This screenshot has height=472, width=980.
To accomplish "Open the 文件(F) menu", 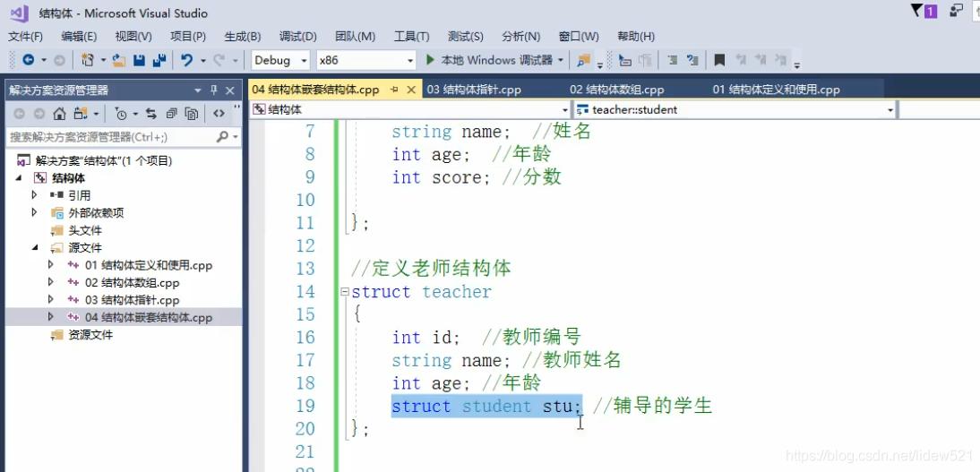I will 25,36.
